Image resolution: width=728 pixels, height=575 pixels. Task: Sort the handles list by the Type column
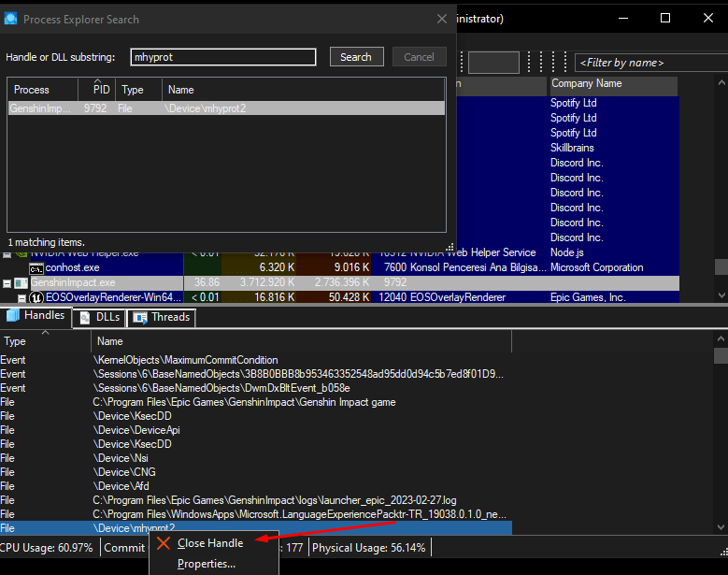click(x=45, y=341)
